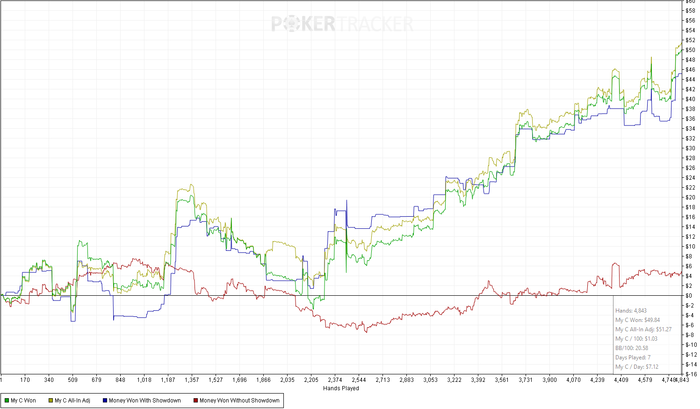Click the 170 hands x-axis label
This screenshot has height=409, width=700.
point(25,380)
